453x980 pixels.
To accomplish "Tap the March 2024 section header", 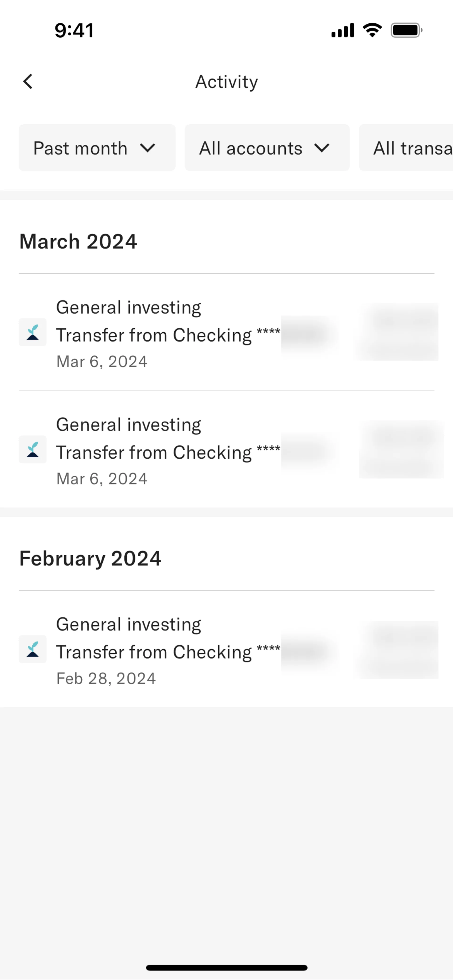I will 78,242.
